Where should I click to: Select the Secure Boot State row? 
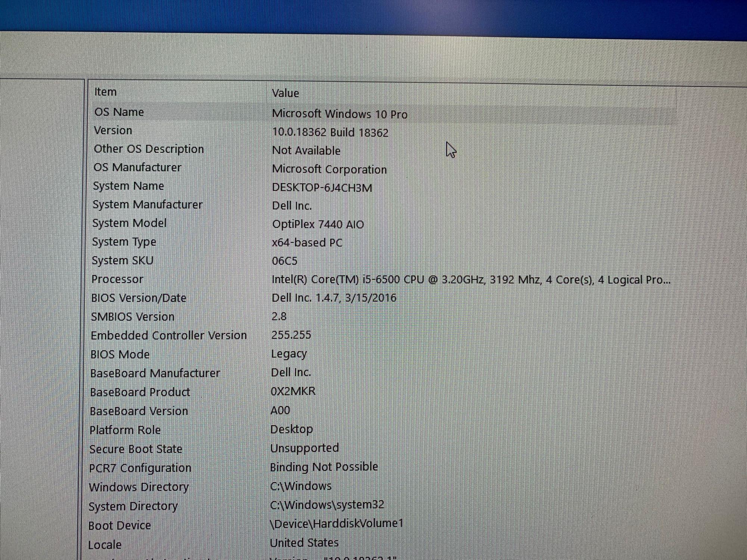pos(136,449)
